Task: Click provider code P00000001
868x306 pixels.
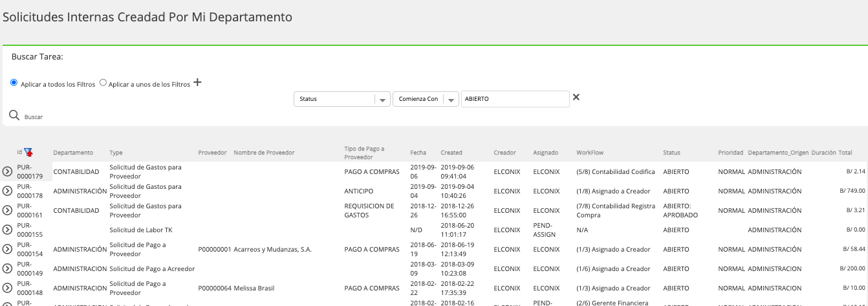Action: pos(214,249)
